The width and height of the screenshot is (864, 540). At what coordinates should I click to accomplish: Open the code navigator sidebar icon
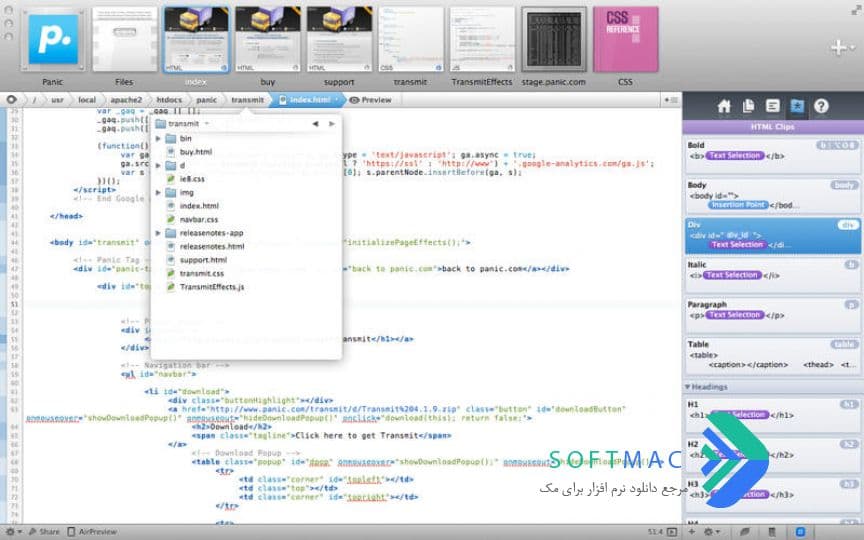point(773,106)
